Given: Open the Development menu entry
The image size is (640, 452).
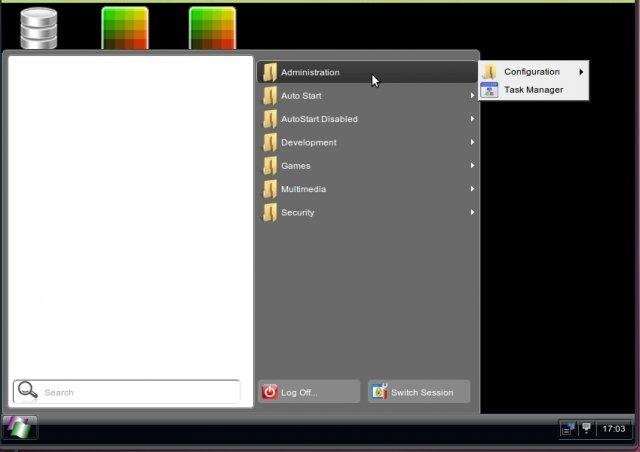Looking at the screenshot, I should click(308, 142).
